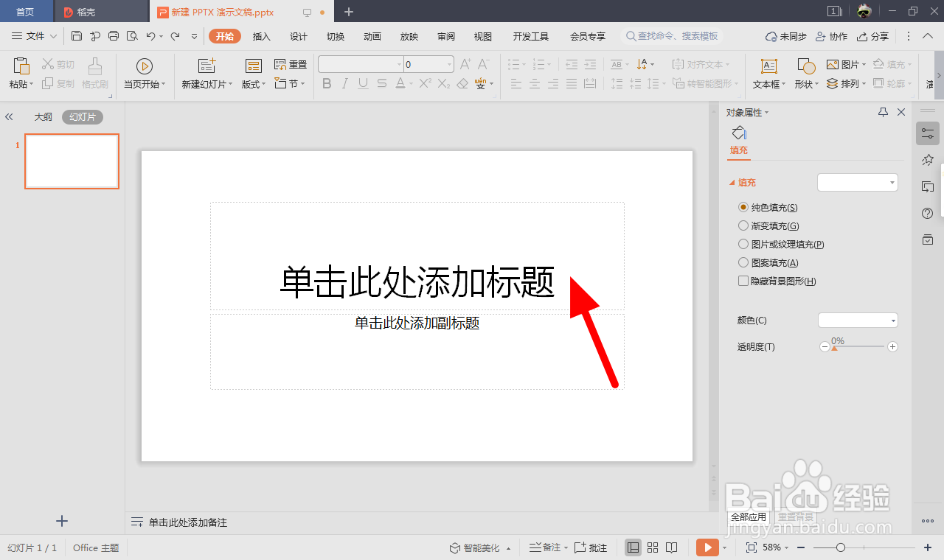Close the Object Properties panel
Image resolution: width=944 pixels, height=560 pixels.
pos(900,112)
